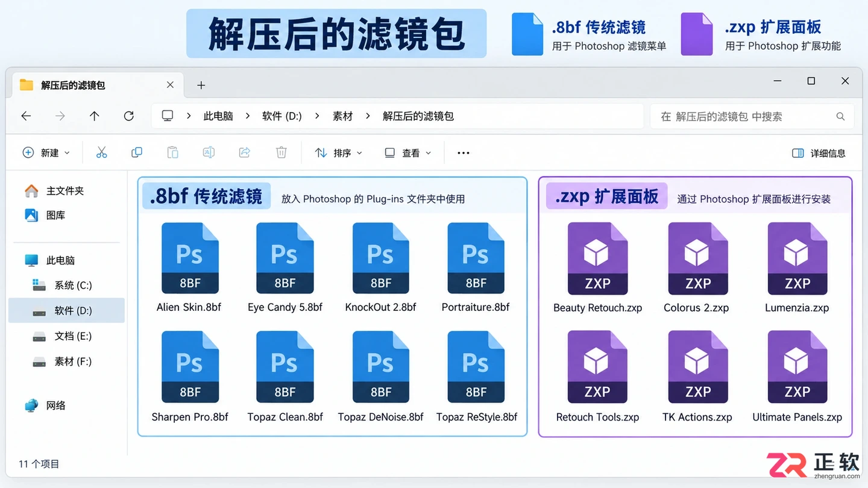The width and height of the screenshot is (868, 488).
Task: Click 素材 in the address breadcrumb
Action: [x=342, y=116]
